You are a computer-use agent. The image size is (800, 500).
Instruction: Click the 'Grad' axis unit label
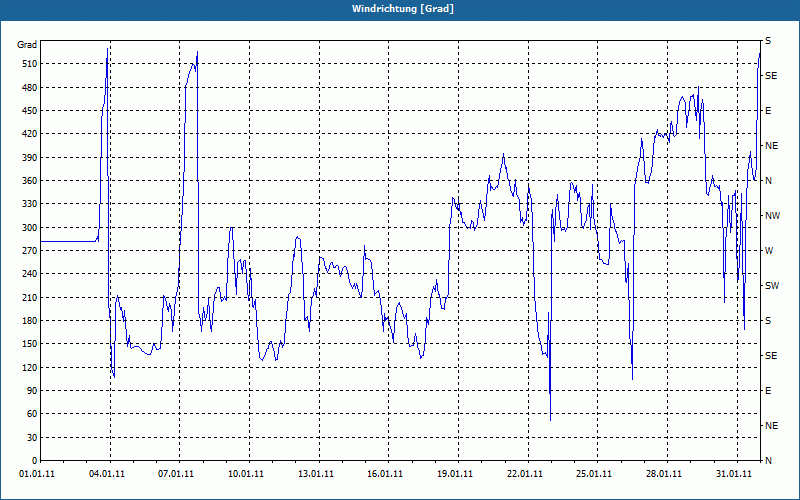27,45
